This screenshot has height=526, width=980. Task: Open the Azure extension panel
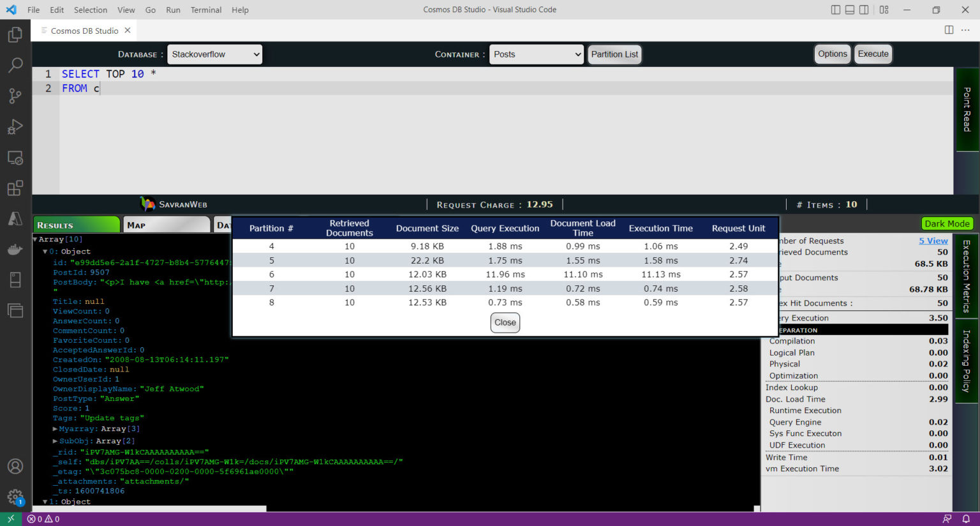pyautogui.click(x=16, y=218)
